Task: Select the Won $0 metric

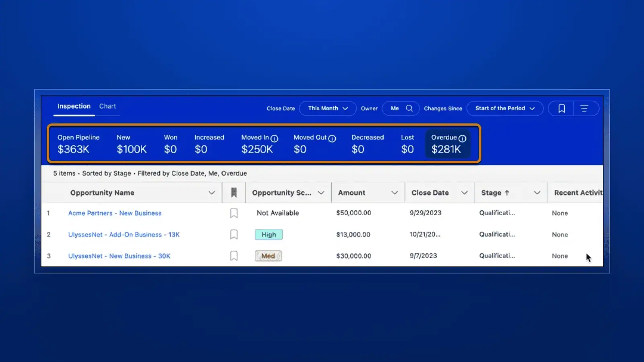Action: (171, 144)
